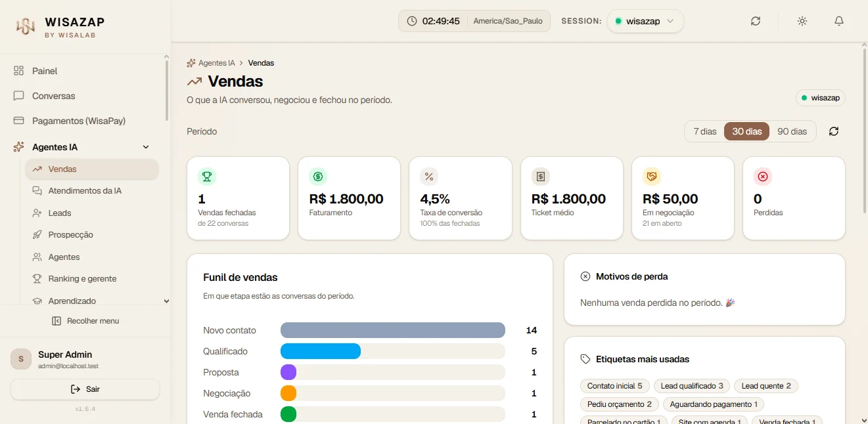868x424 pixels.
Task: Click Agentes IA breadcrumb link
Action: [x=211, y=63]
